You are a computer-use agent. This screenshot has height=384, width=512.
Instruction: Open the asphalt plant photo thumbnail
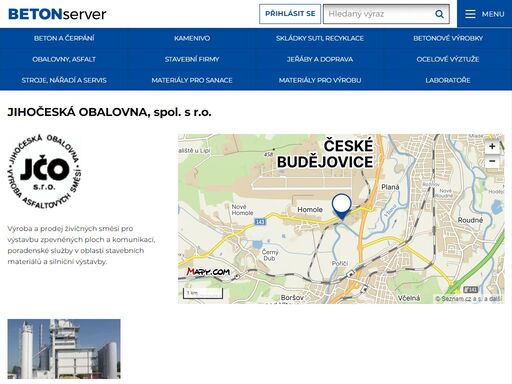pos(64,349)
